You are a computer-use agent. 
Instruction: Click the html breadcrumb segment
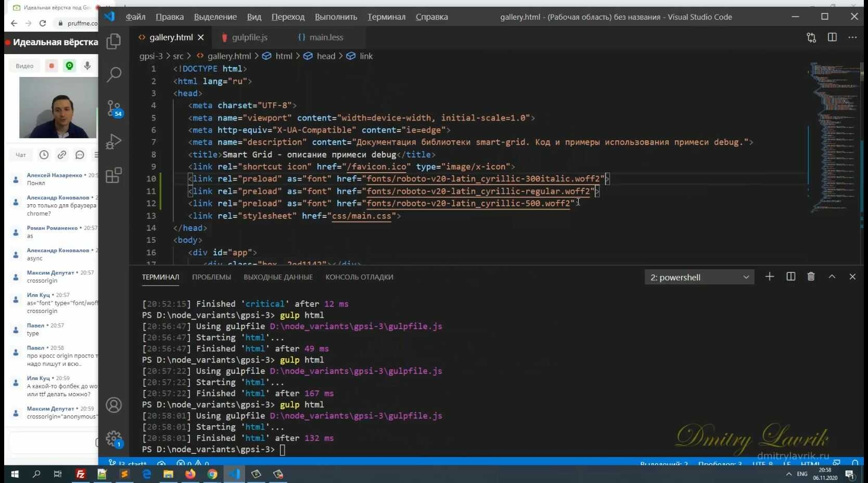pyautogui.click(x=284, y=56)
